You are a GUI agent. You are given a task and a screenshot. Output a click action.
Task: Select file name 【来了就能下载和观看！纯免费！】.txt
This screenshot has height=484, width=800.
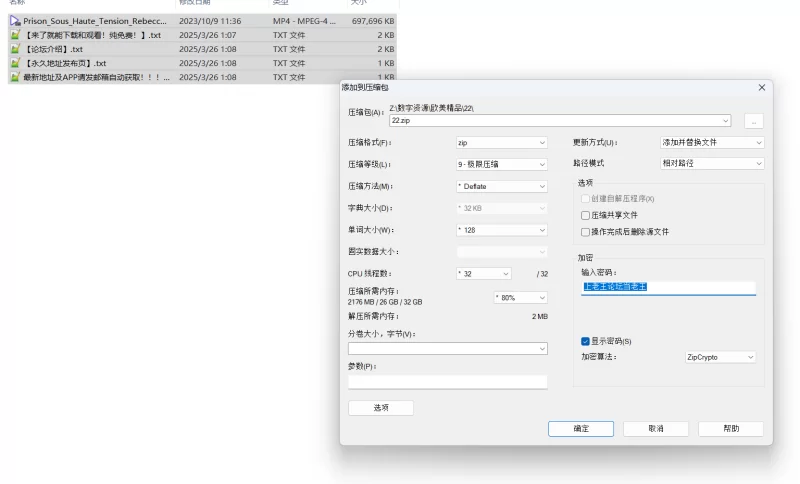point(92,35)
